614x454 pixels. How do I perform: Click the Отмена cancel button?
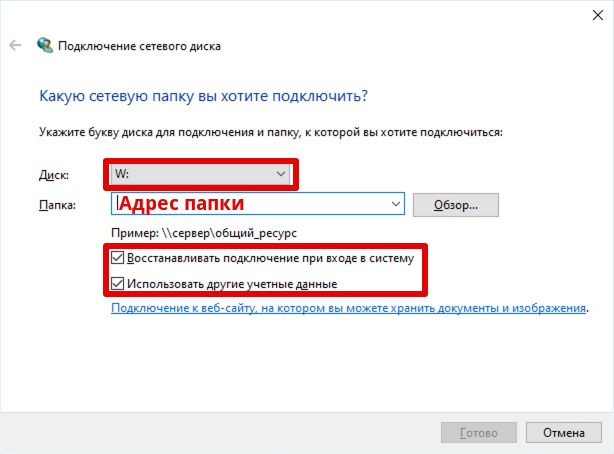[x=563, y=435]
